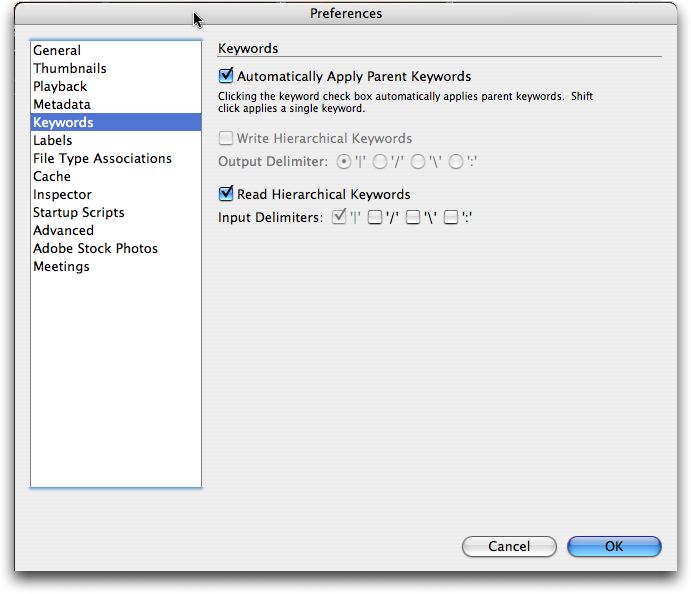The height and width of the screenshot is (594, 691).
Task: Select the Labels category
Action: click(x=52, y=140)
